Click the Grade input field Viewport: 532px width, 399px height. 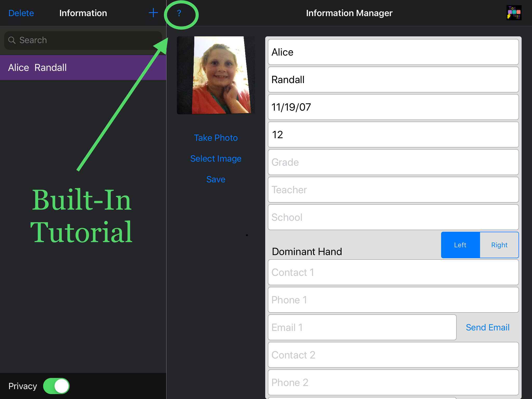[x=393, y=162]
